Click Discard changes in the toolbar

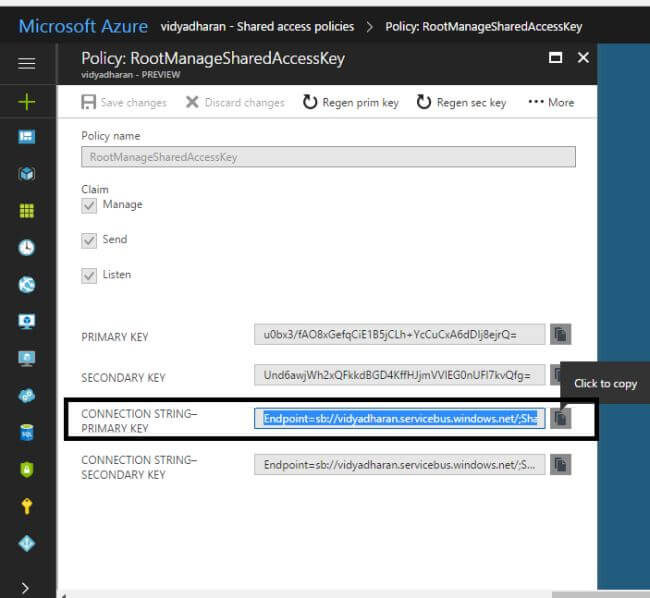235,102
